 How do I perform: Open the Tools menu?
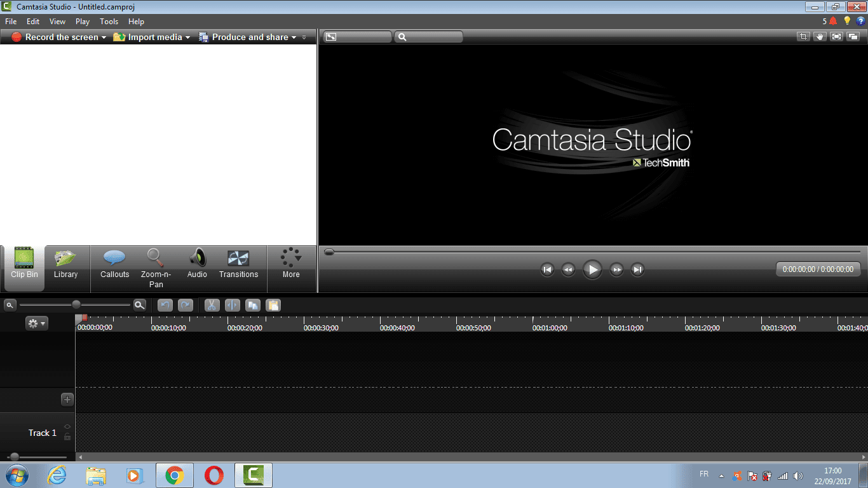click(x=109, y=22)
